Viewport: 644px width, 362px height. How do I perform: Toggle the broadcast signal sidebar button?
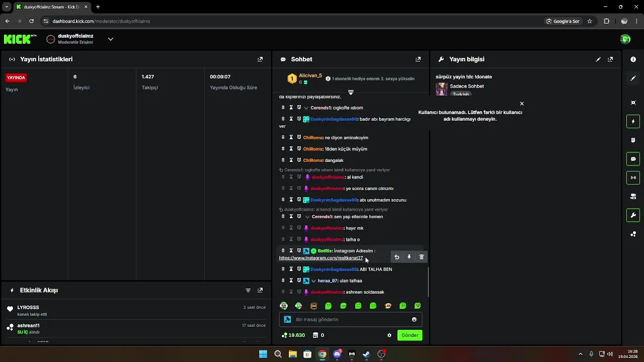(x=633, y=177)
